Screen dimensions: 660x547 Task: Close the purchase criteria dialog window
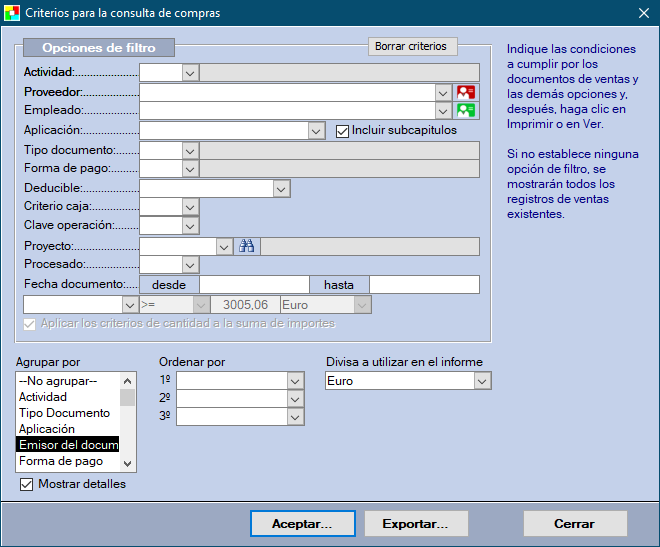[x=643, y=13]
